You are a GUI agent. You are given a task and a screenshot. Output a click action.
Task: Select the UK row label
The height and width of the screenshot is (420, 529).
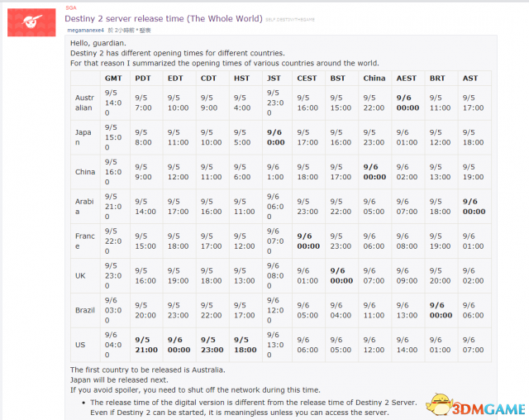click(x=80, y=275)
